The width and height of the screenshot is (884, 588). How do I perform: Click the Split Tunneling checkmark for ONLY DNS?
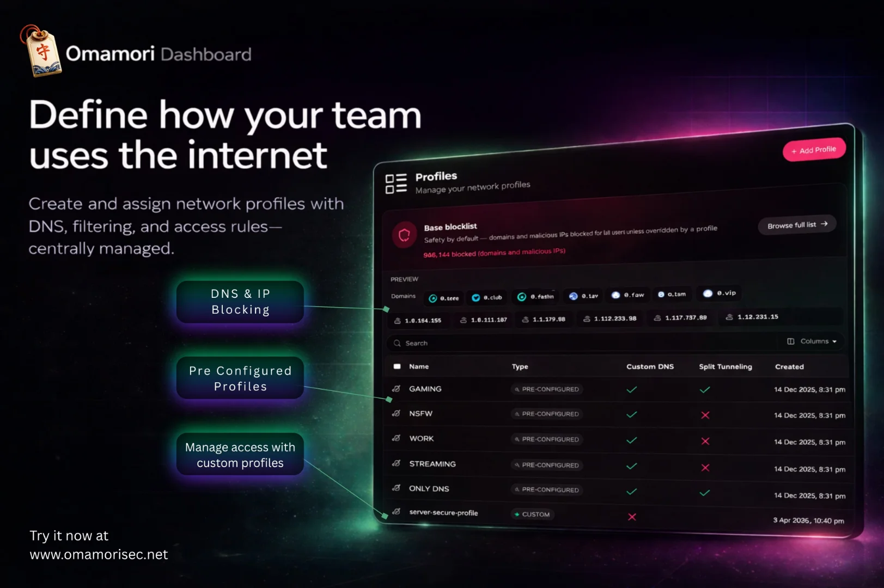click(705, 493)
